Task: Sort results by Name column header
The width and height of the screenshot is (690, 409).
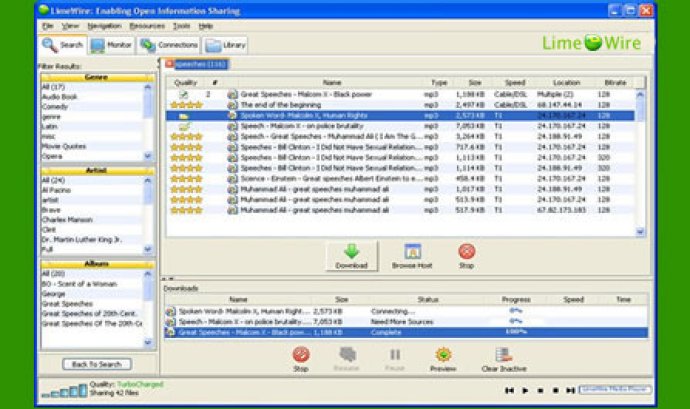Action: [x=332, y=82]
